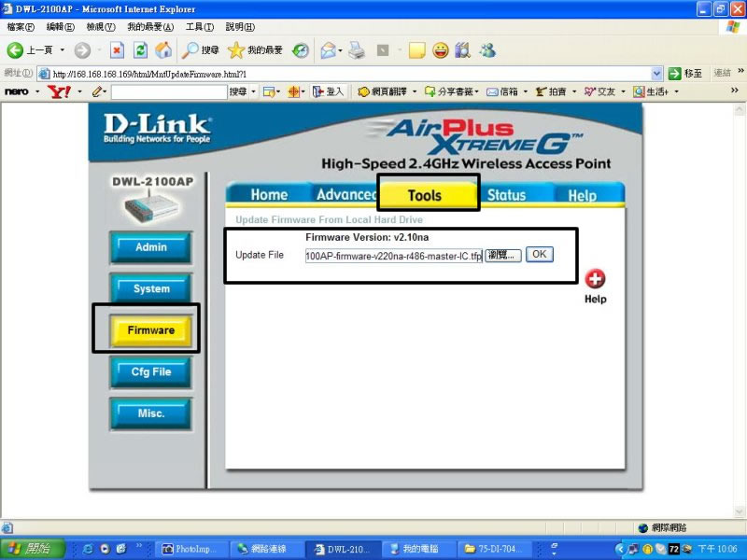Open the search pane with magnifier icon

click(190, 50)
